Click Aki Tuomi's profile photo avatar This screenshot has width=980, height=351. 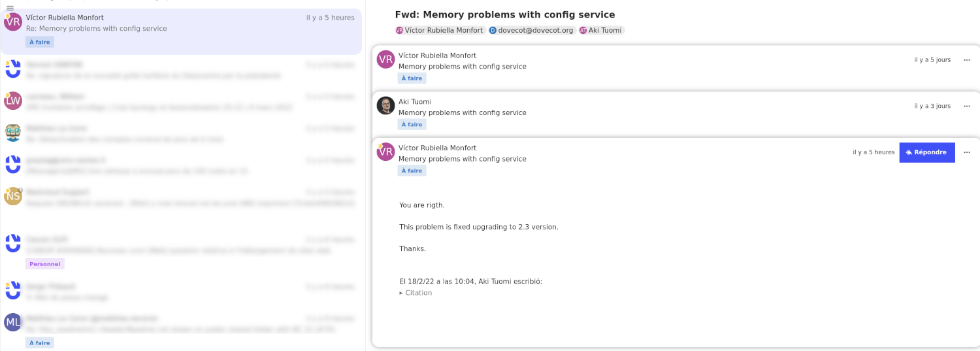point(385,106)
